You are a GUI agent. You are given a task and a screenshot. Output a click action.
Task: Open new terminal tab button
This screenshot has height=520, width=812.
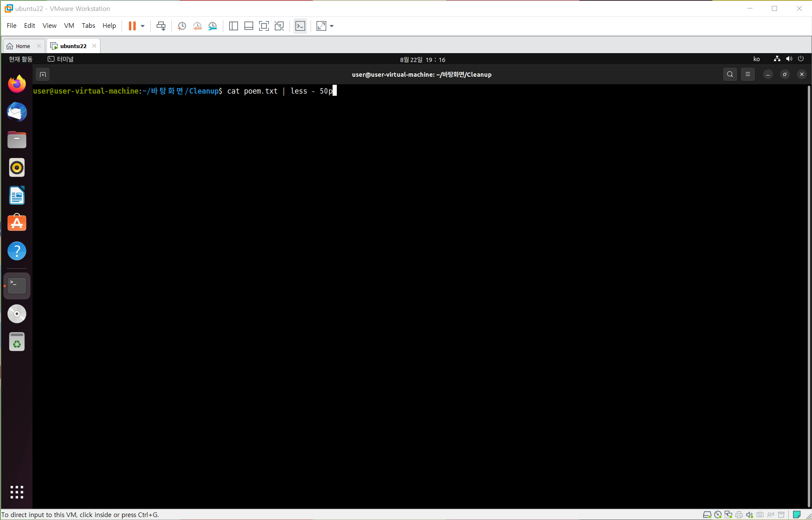coord(43,75)
